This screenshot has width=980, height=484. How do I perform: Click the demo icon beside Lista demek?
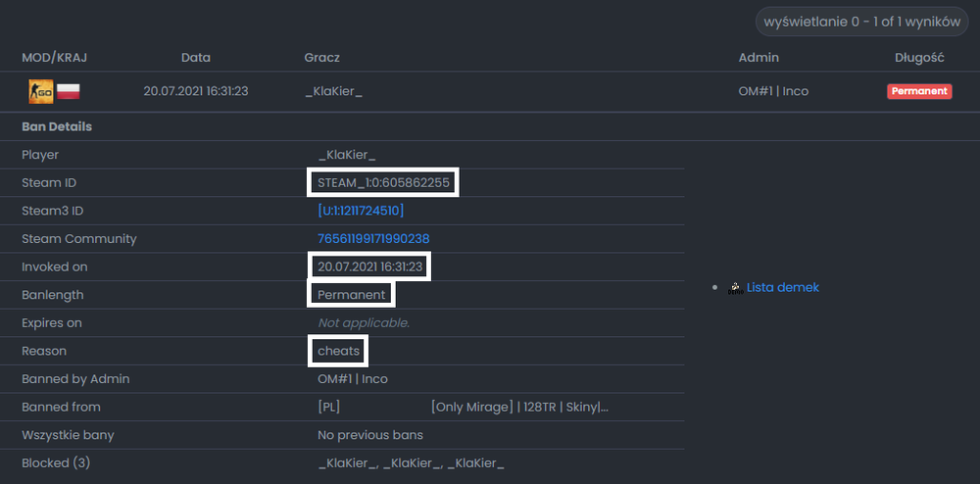[x=736, y=288]
